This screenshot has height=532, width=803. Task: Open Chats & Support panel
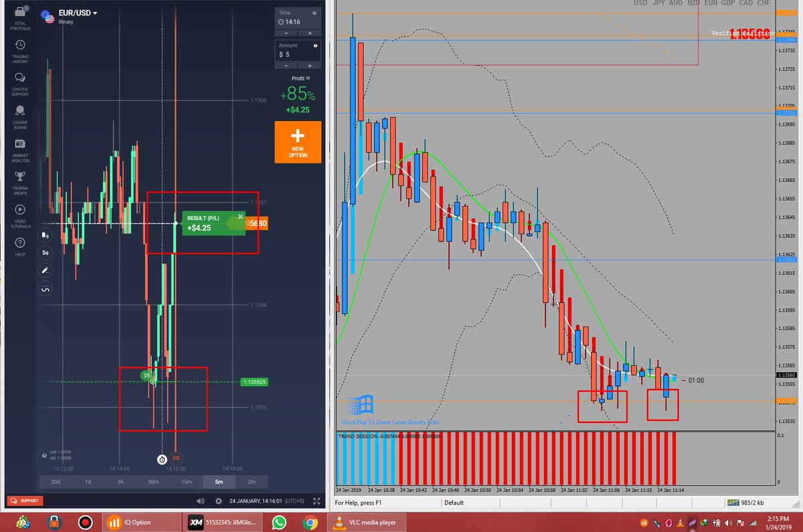pos(20,84)
